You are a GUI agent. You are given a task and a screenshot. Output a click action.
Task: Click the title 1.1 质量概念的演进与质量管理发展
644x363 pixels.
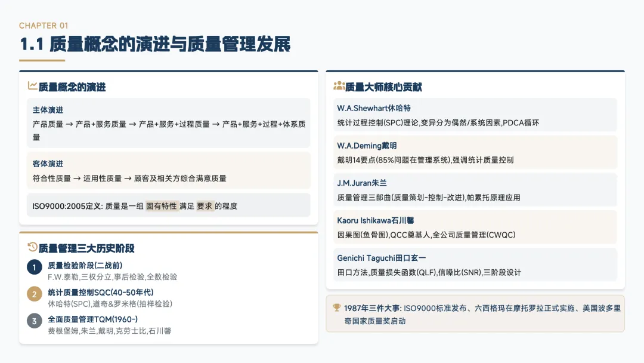point(155,44)
